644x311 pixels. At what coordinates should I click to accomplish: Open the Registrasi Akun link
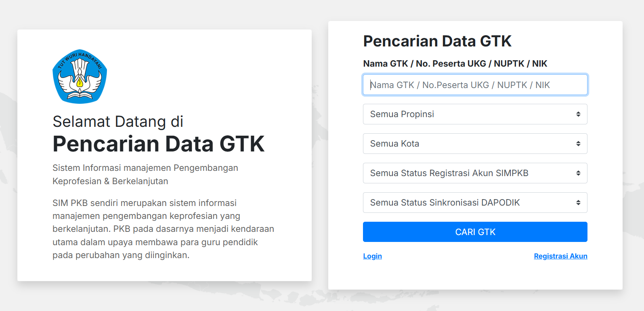coord(560,256)
